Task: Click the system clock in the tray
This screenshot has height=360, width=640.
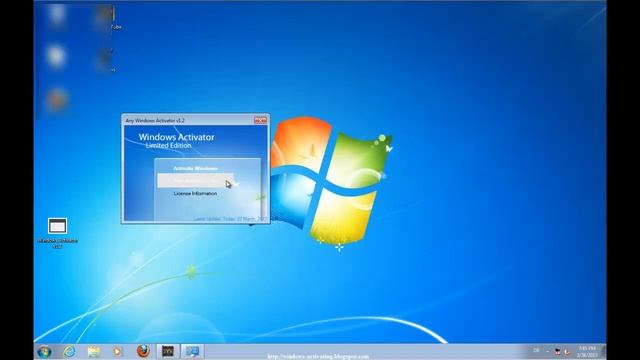Action: pyautogui.click(x=587, y=352)
